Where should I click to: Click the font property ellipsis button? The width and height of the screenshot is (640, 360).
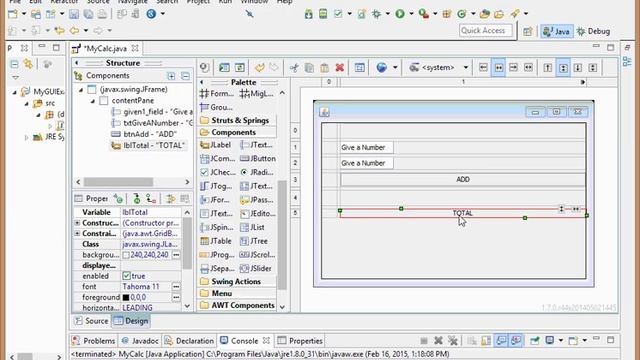[176, 287]
